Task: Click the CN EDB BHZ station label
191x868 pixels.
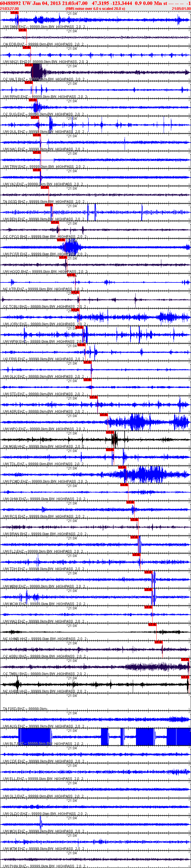Action: click(x=13, y=44)
